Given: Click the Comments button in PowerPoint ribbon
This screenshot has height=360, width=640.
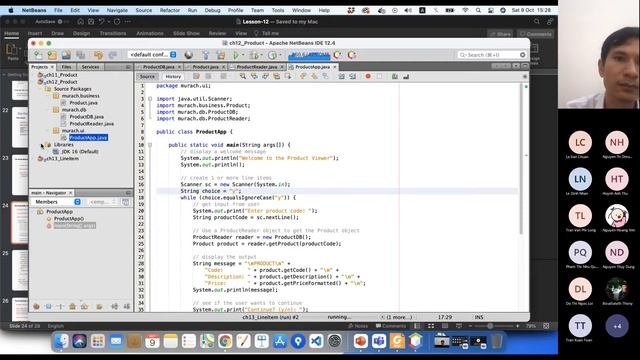Looking at the screenshot, I should 536,34.
